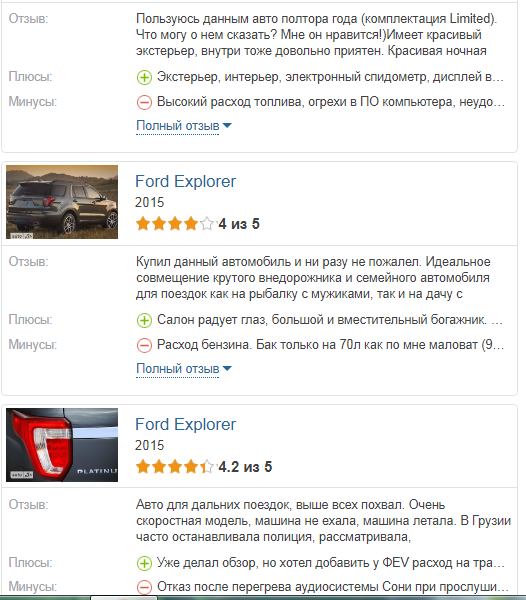Click dropdown arrow next to first Полный отзыв
Screen dimensions: 526x600
tap(227, 126)
